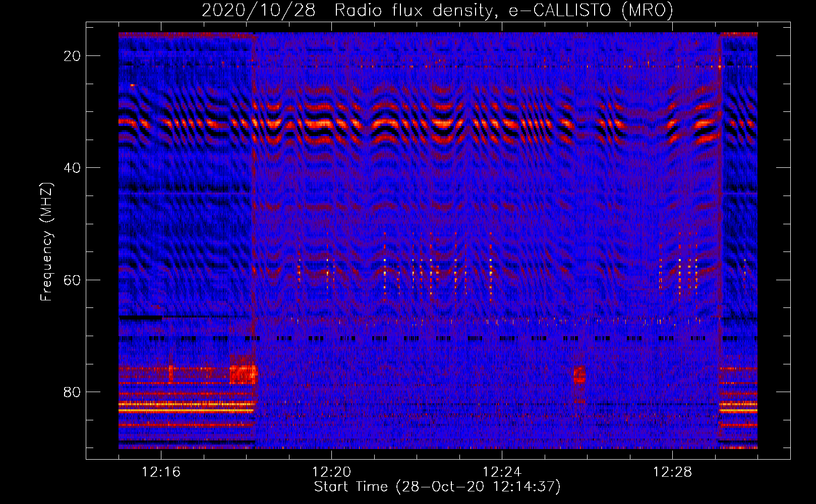The height and width of the screenshot is (504, 816).
Task: Click the 12:28 time tick label
Action: point(673,472)
